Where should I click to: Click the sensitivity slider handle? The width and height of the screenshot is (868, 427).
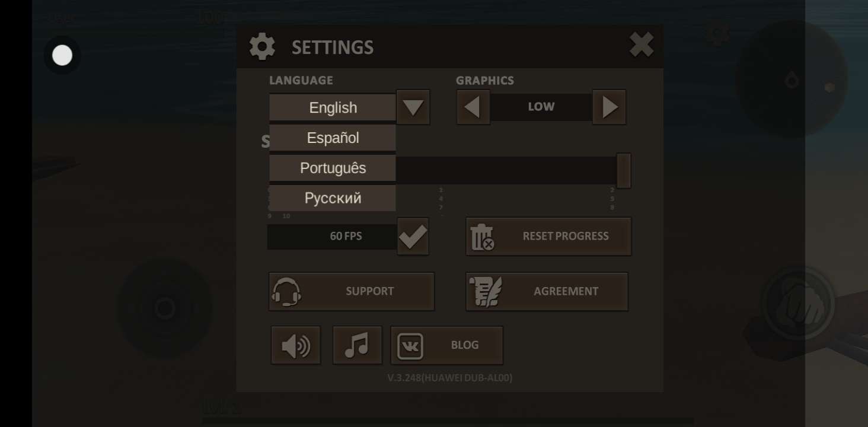(x=623, y=170)
